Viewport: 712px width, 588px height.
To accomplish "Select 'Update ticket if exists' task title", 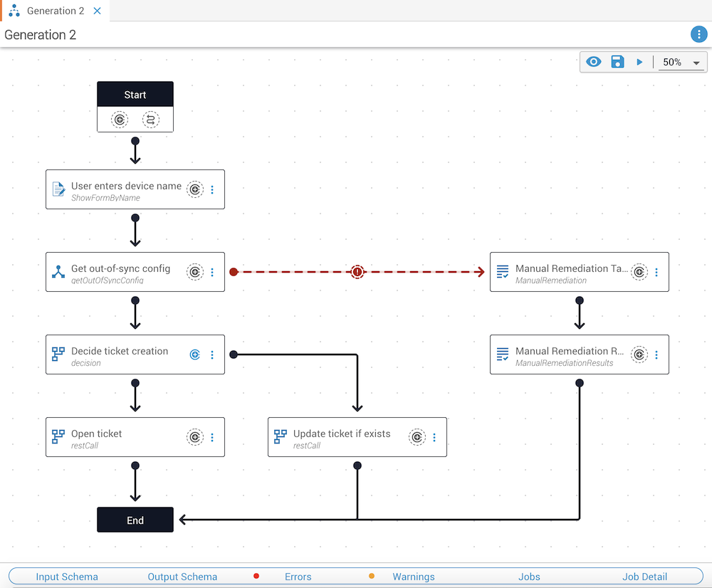I will (342, 434).
